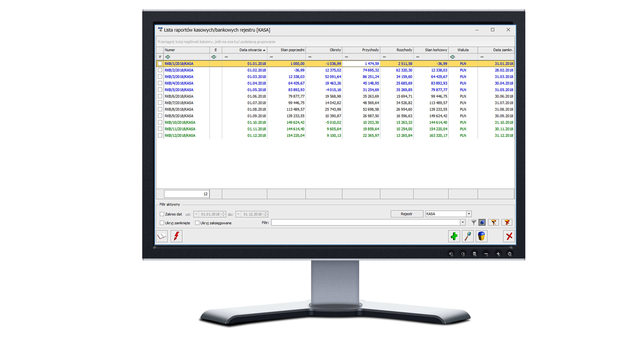Enable the Zakres dat checkbox
This screenshot has width=644, height=340.
click(x=162, y=214)
